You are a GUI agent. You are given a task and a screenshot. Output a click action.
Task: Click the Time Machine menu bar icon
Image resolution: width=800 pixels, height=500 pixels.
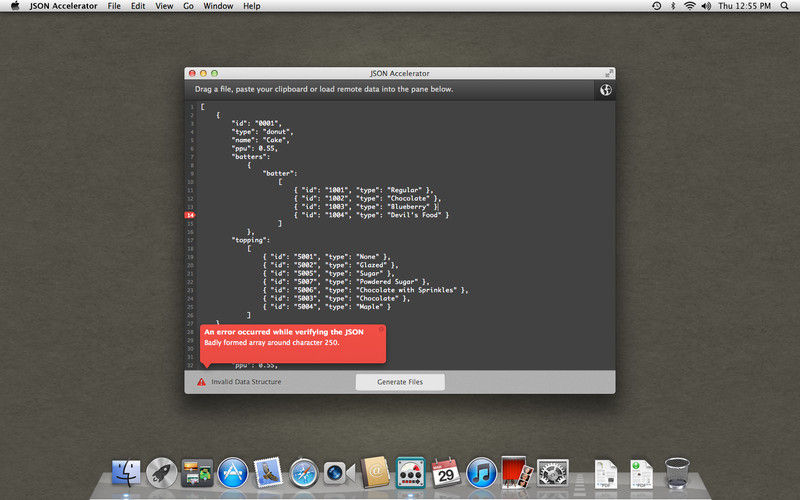(x=657, y=6)
